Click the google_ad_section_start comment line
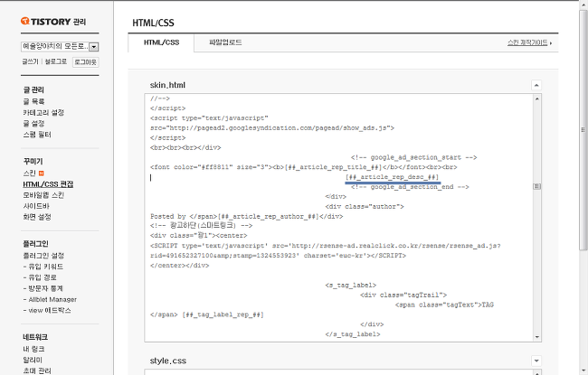The height and width of the screenshot is (375, 588). coord(414,157)
